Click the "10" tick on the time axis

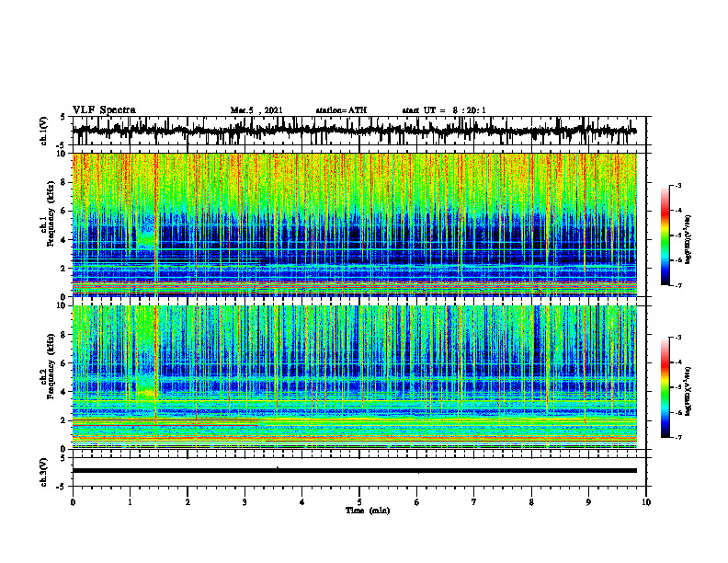(x=646, y=502)
